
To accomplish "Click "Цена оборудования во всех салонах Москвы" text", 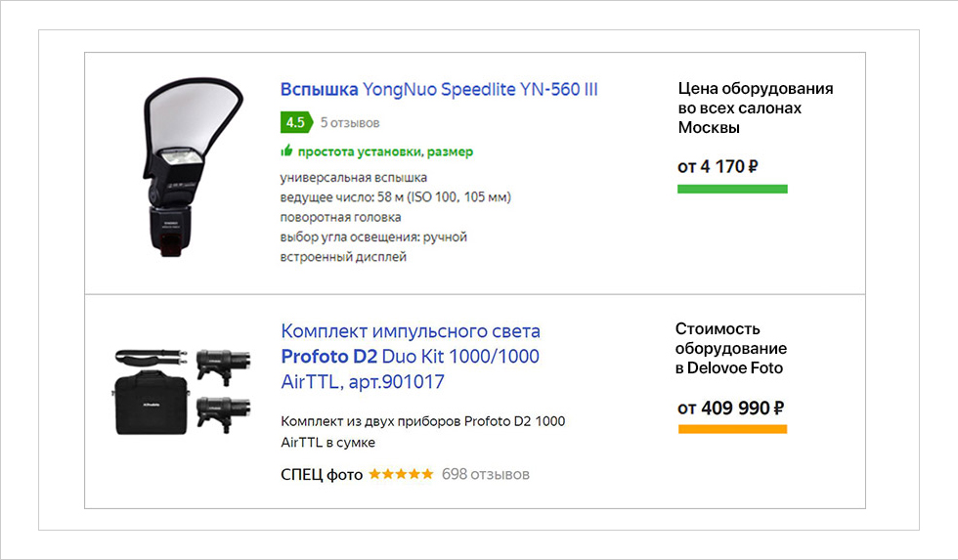I will [755, 108].
